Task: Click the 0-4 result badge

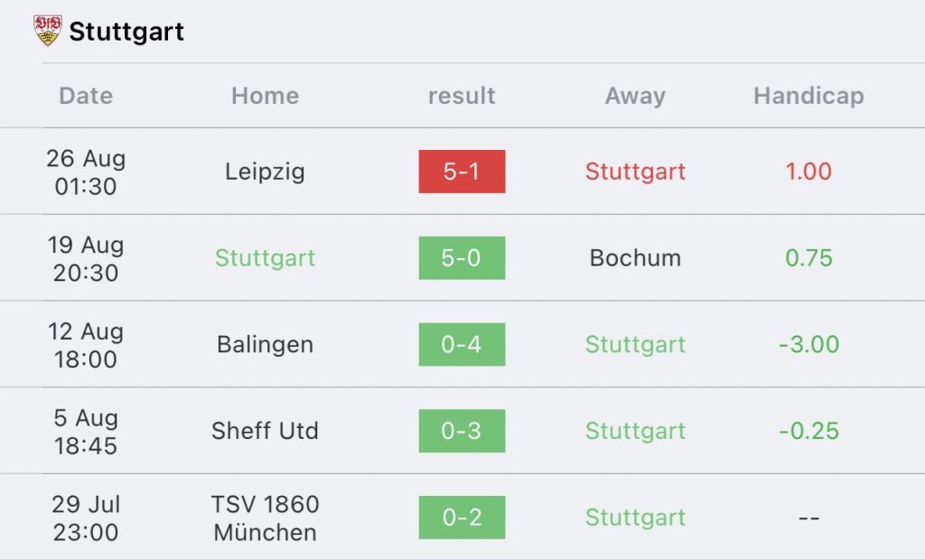Action: pyautogui.click(x=462, y=344)
